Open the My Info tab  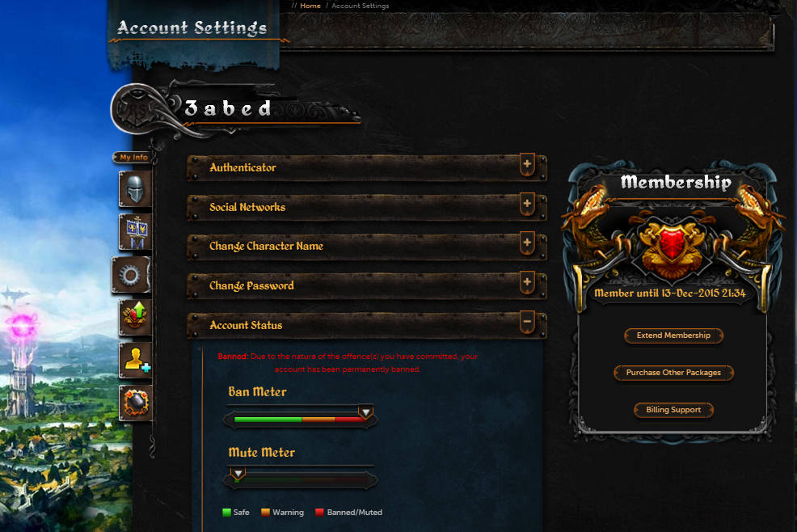133,157
